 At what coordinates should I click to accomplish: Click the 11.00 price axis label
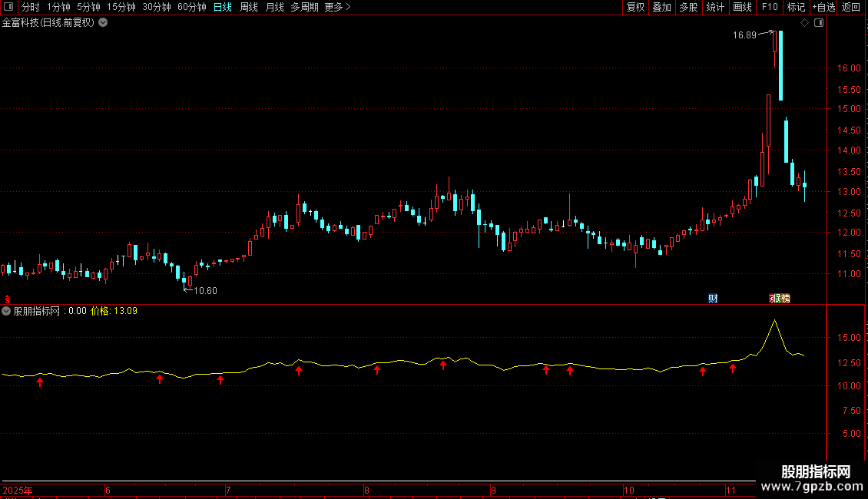(849, 274)
